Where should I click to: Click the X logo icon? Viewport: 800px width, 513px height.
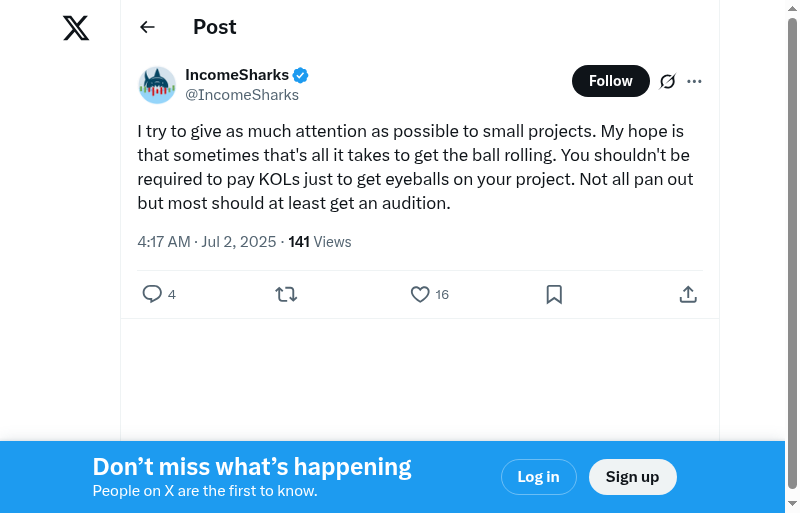pos(76,29)
